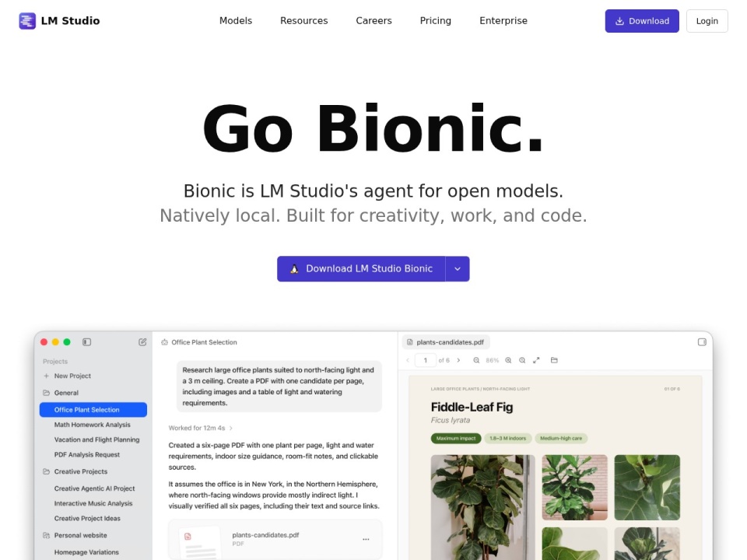Image resolution: width=747 pixels, height=560 pixels.
Task: Click the plus icon beside New Project
Action: coord(46,376)
